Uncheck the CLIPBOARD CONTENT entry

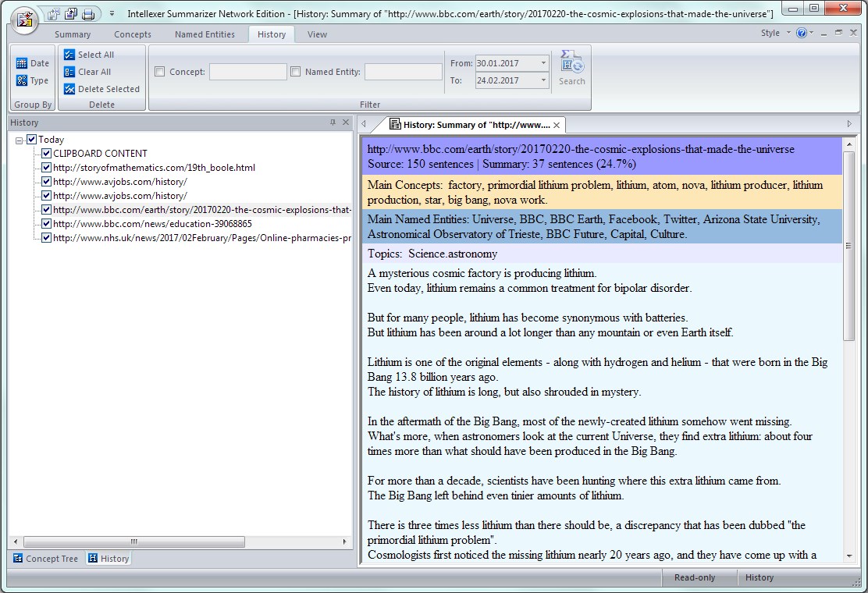click(47, 153)
